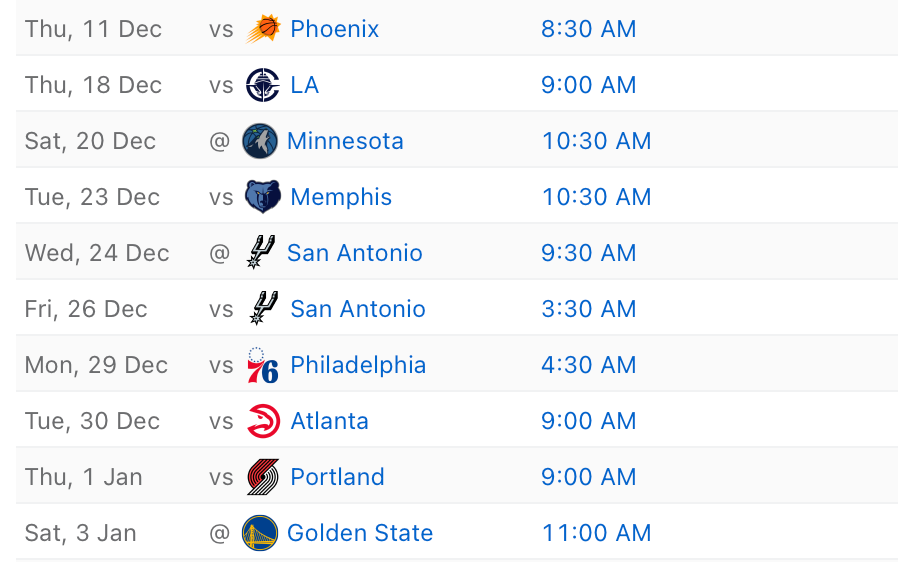Click the Memphis Grizzlies logo icon
Viewport: 898px width, 562px height.
click(x=263, y=197)
